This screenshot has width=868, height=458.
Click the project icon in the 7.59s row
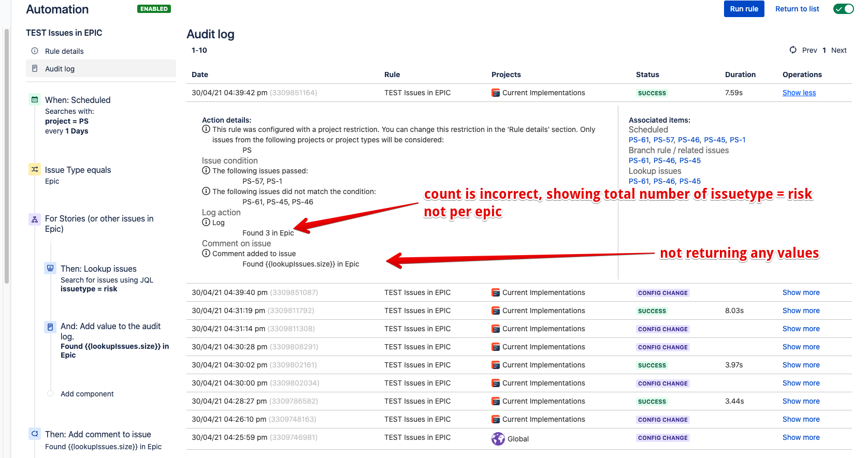[496, 93]
